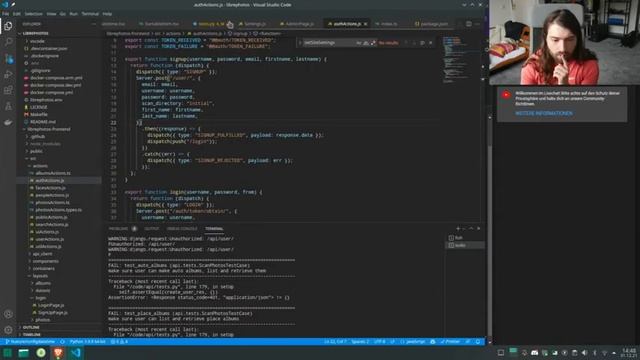Viewport: 640px width, 360px height.
Task: Expand the Timeline section
Action: pos(32,335)
